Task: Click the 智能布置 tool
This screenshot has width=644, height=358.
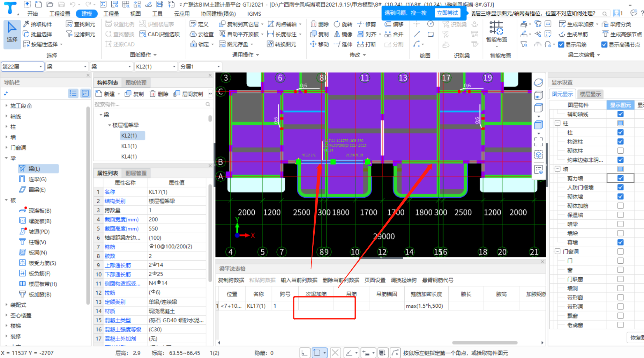Action: coord(496,31)
